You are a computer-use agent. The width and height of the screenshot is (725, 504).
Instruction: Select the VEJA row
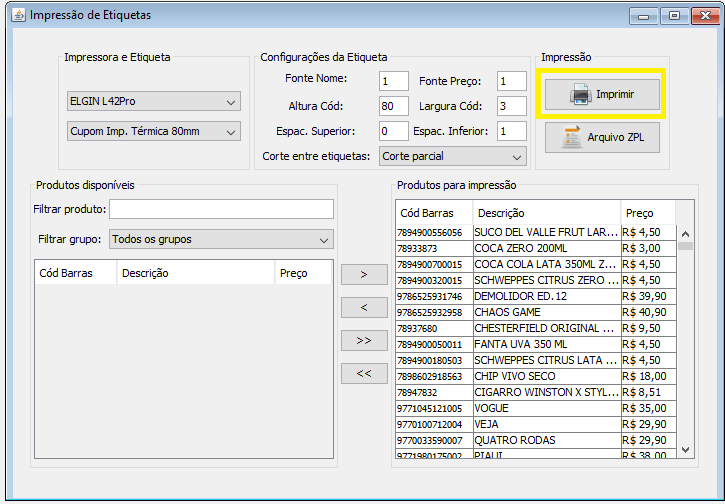[536, 424]
